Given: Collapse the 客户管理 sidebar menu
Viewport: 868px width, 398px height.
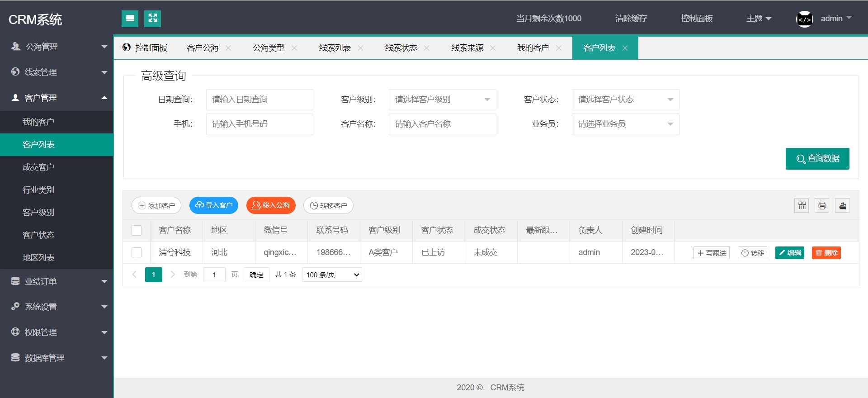Looking at the screenshot, I should [x=57, y=98].
